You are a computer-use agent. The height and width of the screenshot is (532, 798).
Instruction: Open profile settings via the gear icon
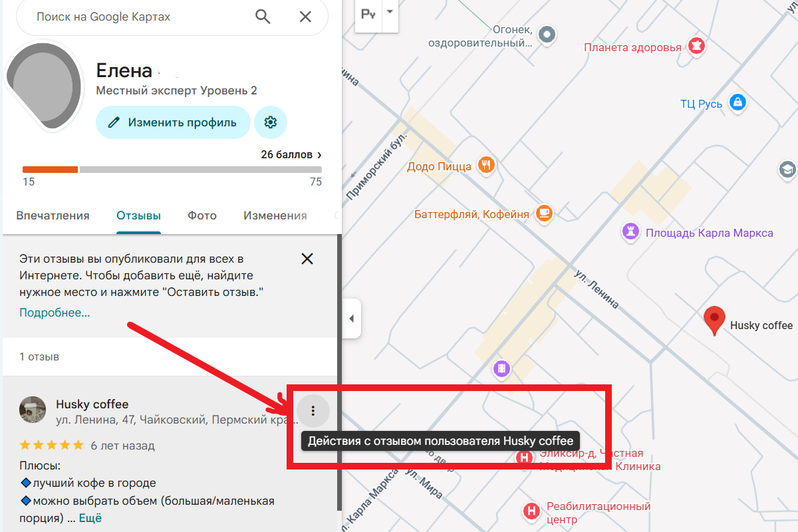(271, 122)
